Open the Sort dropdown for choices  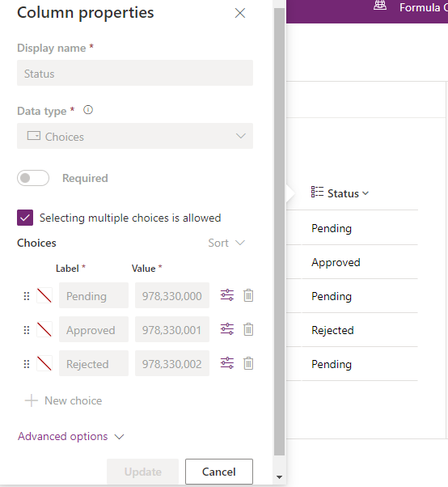pos(226,243)
